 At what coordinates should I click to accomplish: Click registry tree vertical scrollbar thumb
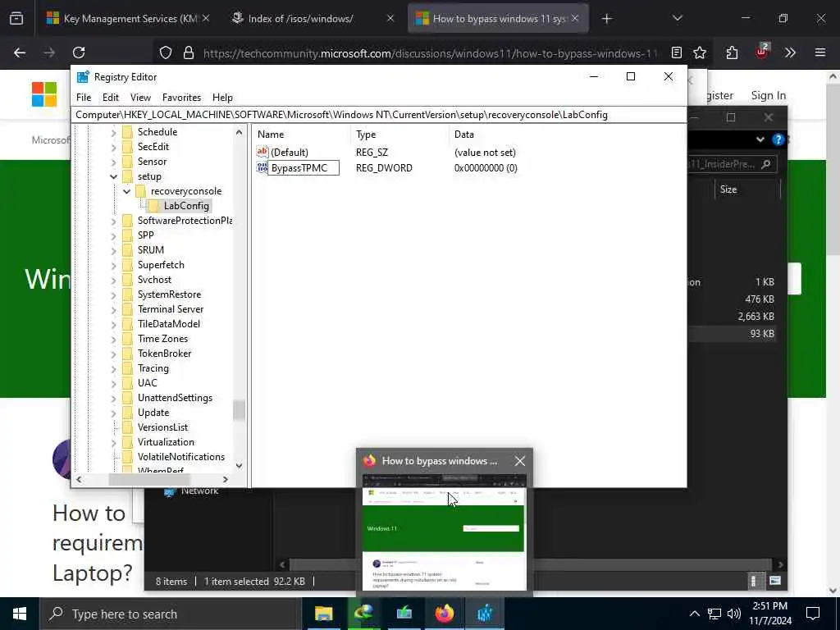coord(239,411)
